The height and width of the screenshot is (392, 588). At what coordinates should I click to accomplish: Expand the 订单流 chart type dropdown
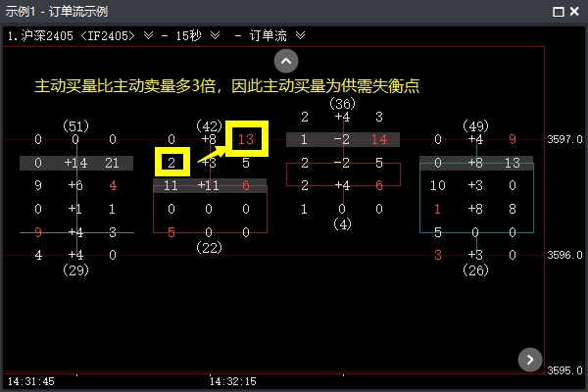[x=300, y=35]
